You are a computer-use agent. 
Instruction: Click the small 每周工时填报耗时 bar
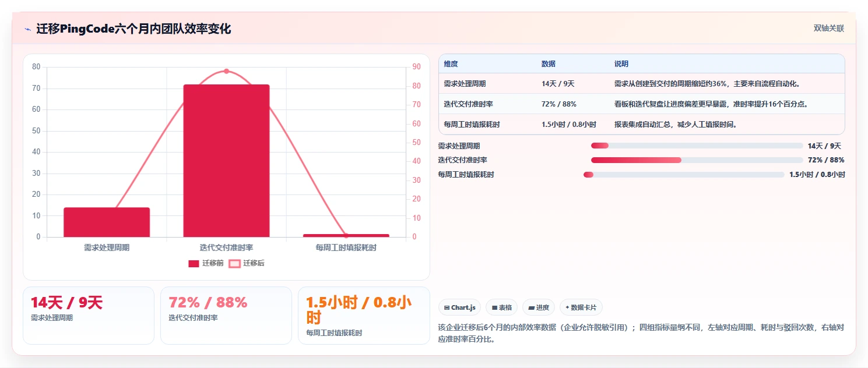(x=346, y=235)
